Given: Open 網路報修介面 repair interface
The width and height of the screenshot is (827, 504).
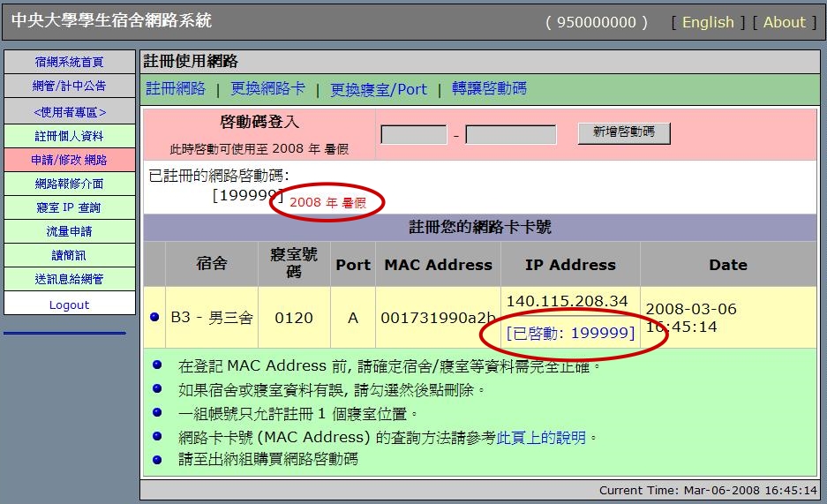Looking at the screenshot, I should point(69,184).
